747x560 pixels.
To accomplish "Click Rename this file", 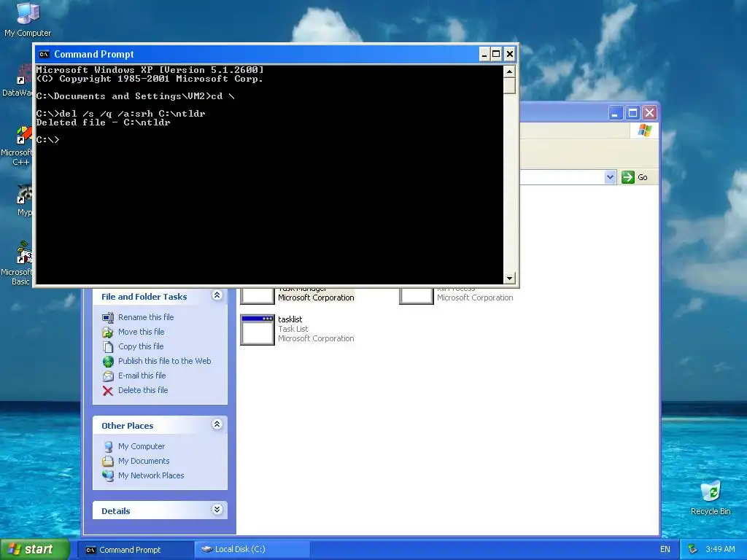I will click(146, 317).
